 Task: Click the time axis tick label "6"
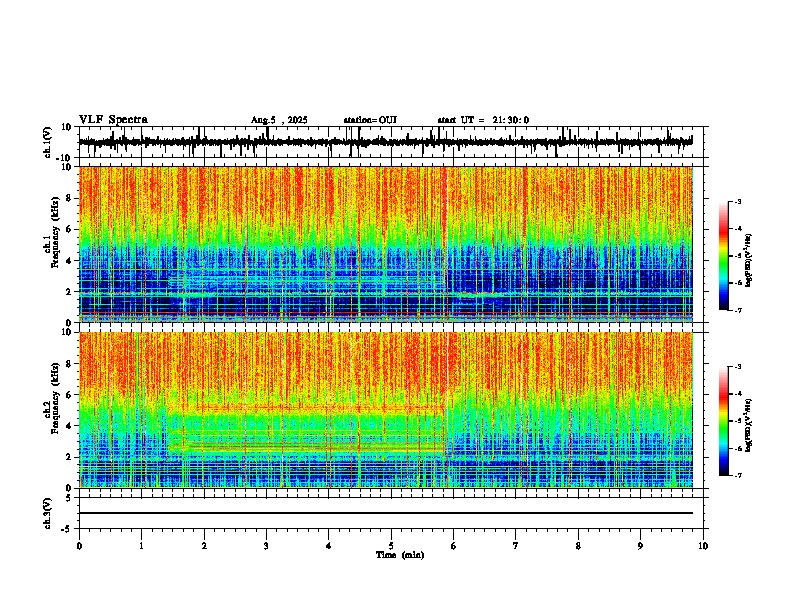click(x=454, y=546)
